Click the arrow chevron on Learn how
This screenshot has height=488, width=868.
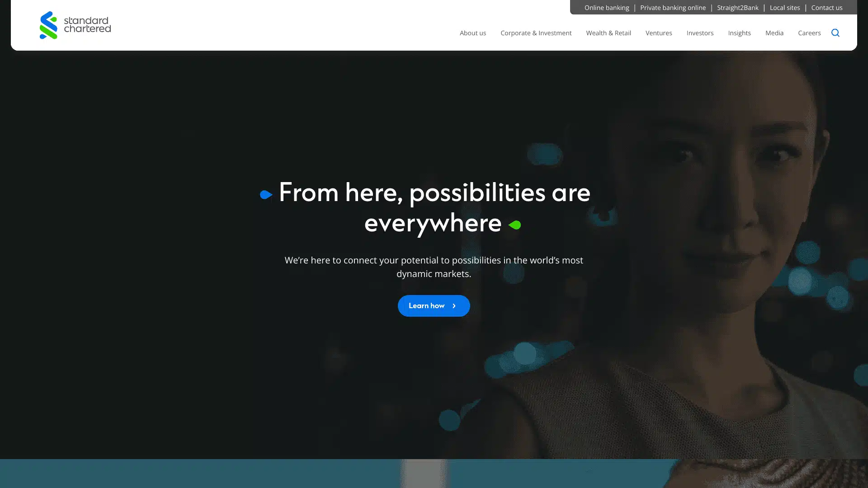(x=454, y=306)
